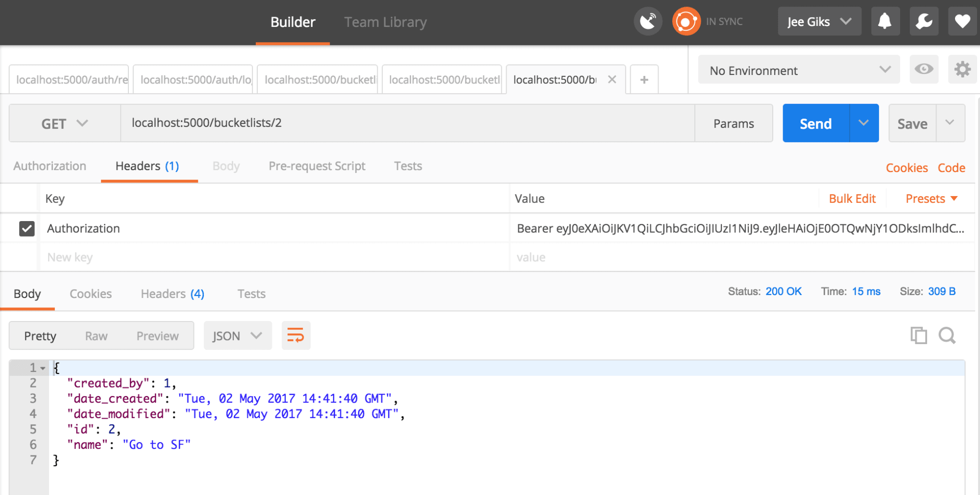Click the Send button
The height and width of the screenshot is (495, 980).
click(816, 124)
